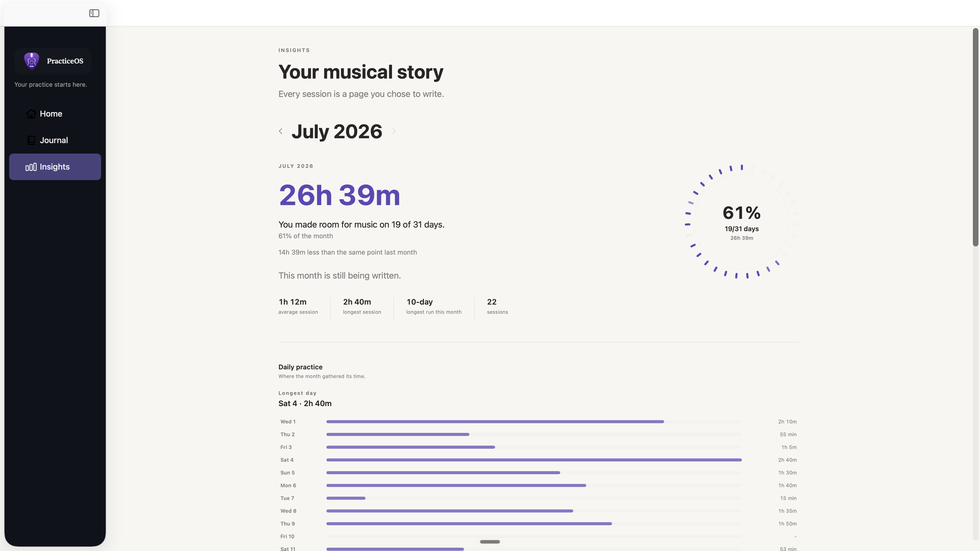Click the 15 min duration value
The image size is (980, 551).
788,498
